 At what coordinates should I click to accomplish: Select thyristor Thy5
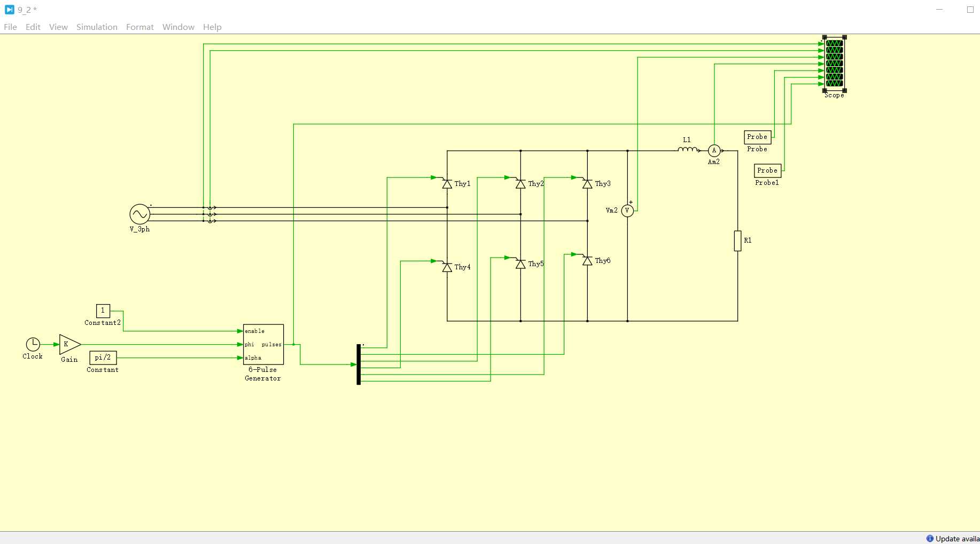point(520,264)
